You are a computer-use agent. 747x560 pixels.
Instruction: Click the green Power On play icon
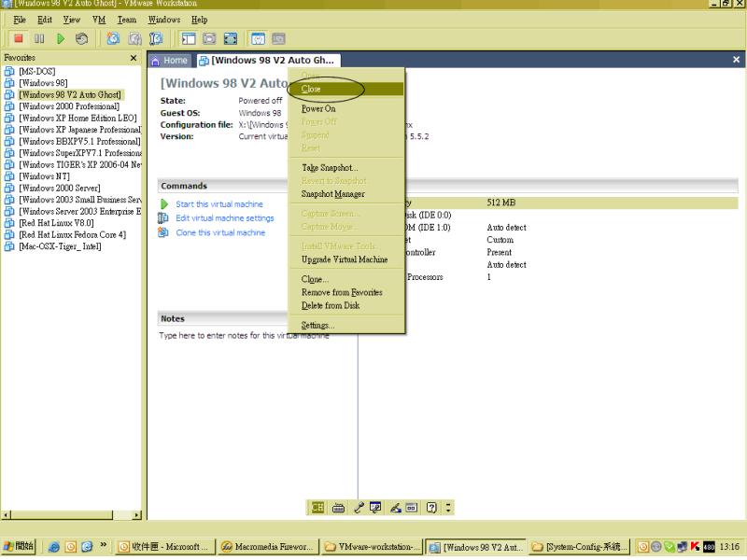tap(61, 38)
